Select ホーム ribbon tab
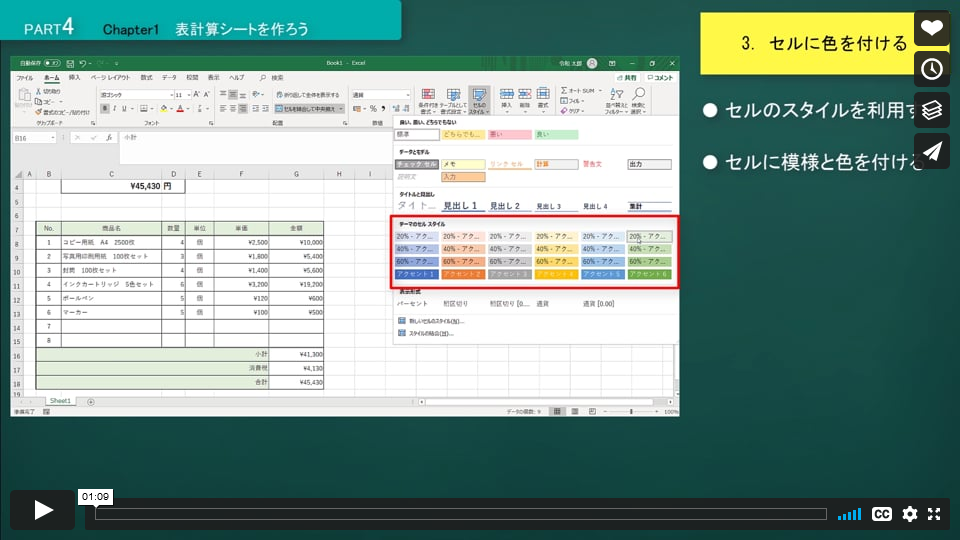The height and width of the screenshot is (540, 960). tap(51, 78)
